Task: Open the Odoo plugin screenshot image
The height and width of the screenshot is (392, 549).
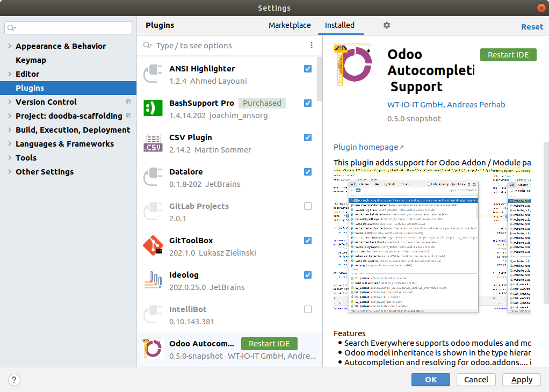Action: pyautogui.click(x=432, y=241)
